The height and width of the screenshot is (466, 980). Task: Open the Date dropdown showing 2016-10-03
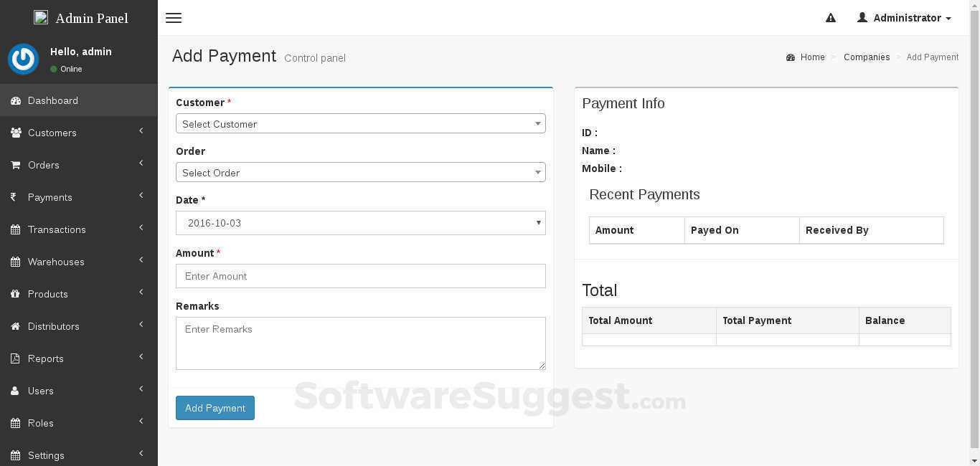coord(360,223)
